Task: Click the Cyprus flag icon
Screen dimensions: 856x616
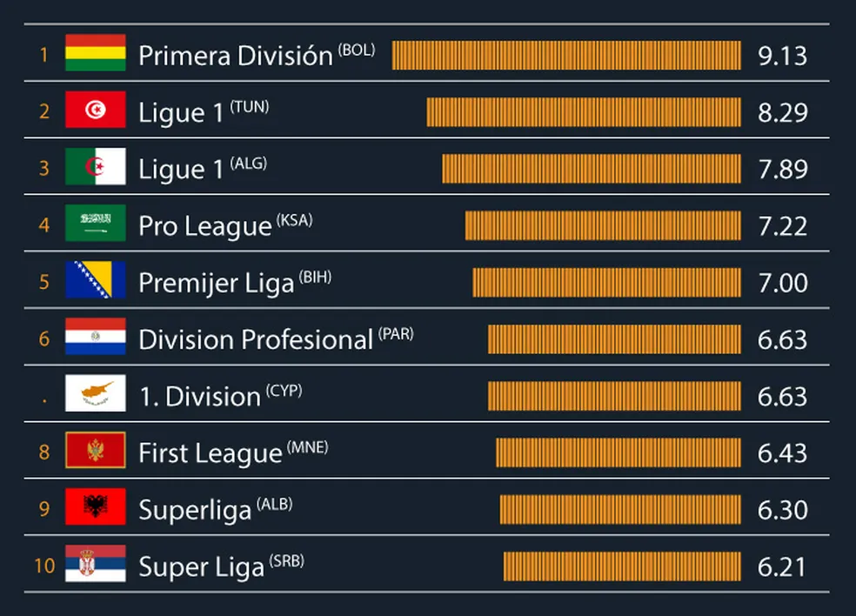Action: 96,393
